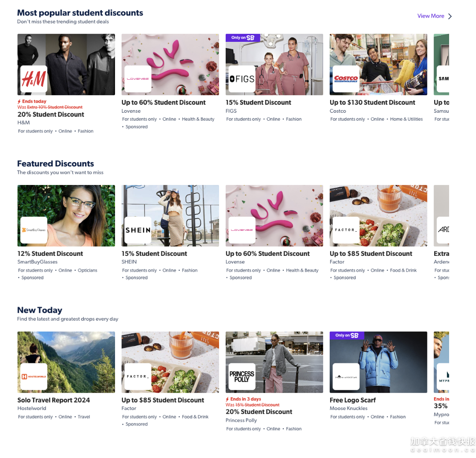The height and width of the screenshot is (458, 476).
Task: Click the SmartBuyGlasses logo badge
Action: [x=33, y=230]
